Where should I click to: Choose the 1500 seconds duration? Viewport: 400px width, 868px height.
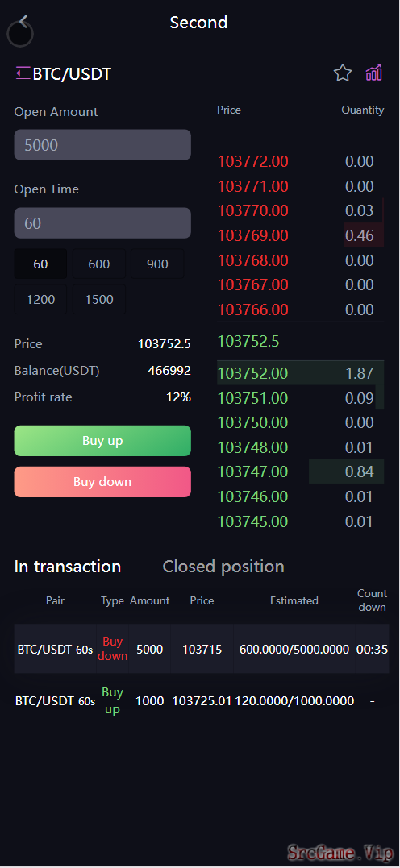click(x=99, y=300)
